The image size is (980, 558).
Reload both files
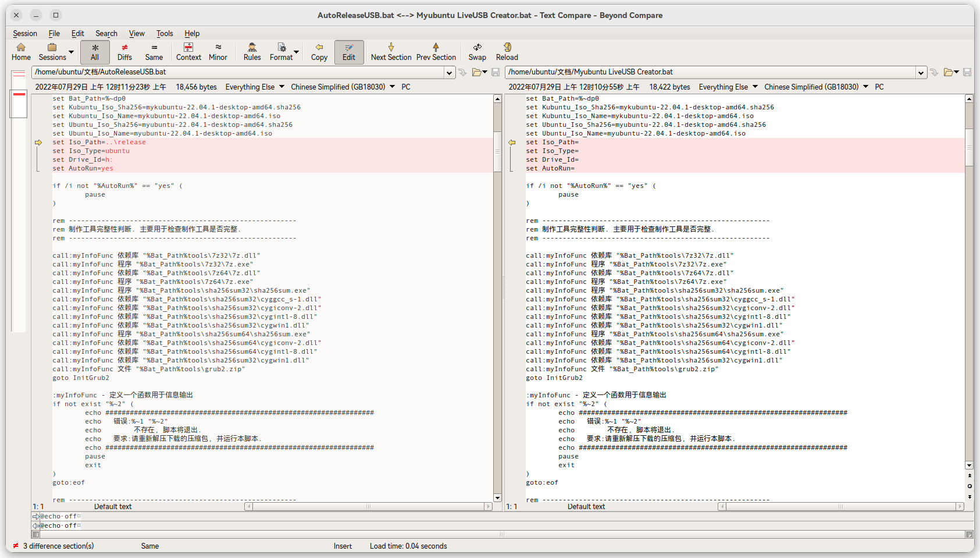(x=507, y=52)
